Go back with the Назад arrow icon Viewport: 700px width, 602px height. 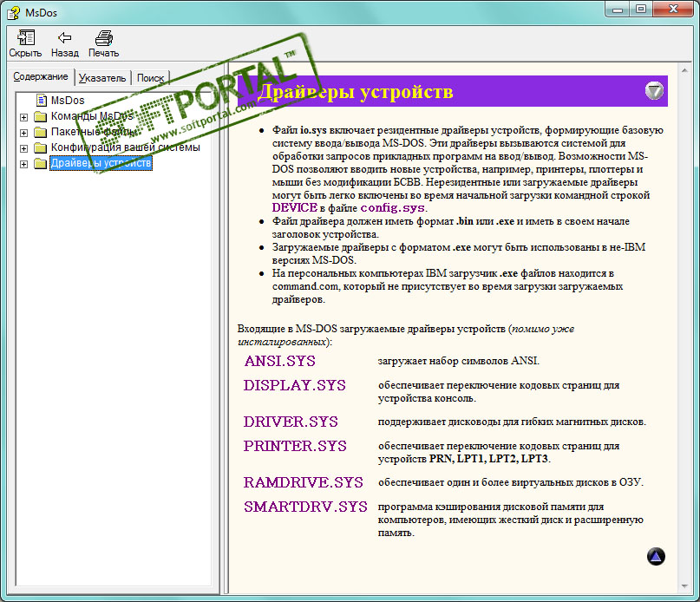[64, 37]
